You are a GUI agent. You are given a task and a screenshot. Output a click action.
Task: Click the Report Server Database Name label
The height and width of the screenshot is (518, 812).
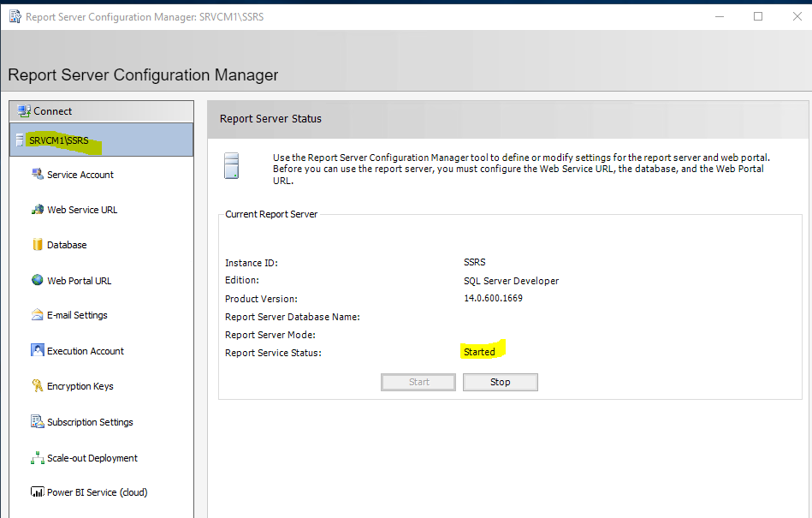click(292, 317)
